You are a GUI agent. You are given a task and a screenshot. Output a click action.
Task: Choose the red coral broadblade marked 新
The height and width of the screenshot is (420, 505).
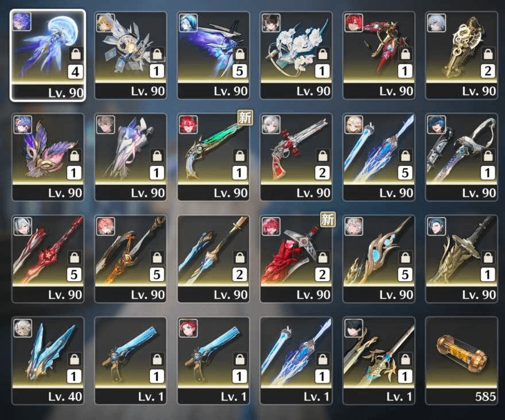296,259
